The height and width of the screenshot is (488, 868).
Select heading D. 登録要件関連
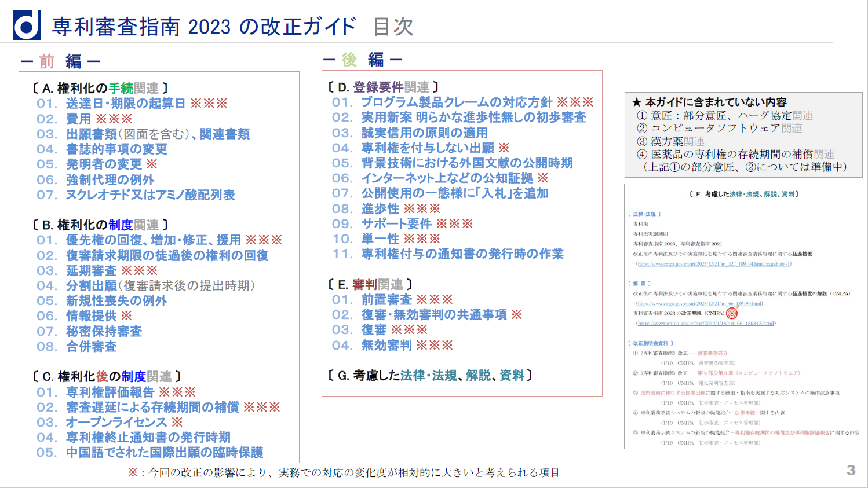tap(383, 87)
